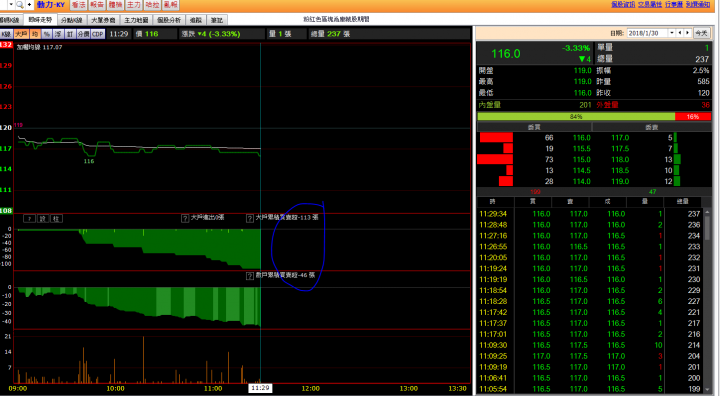Switch to the 筆記 tab
Viewport: 720px width, 396px height.
[x=217, y=20]
